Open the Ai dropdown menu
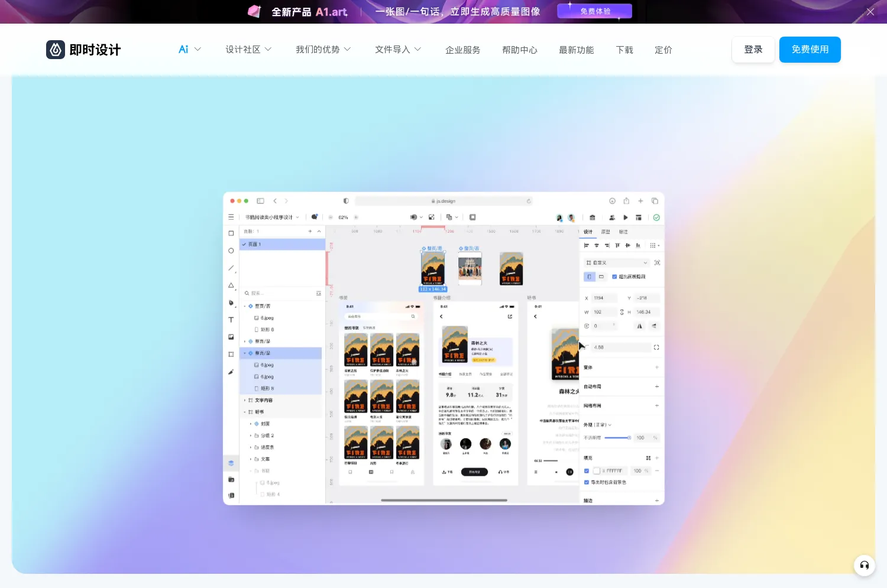 189,50
